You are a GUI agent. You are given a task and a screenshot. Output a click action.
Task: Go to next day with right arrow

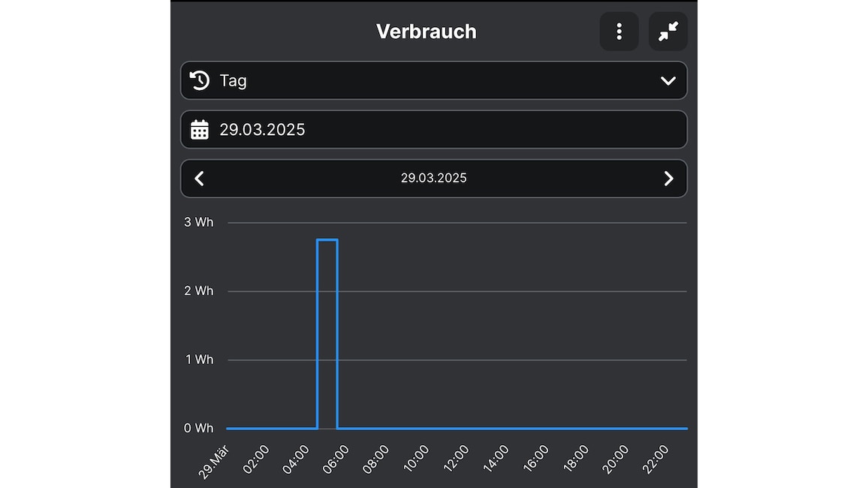pyautogui.click(x=669, y=178)
